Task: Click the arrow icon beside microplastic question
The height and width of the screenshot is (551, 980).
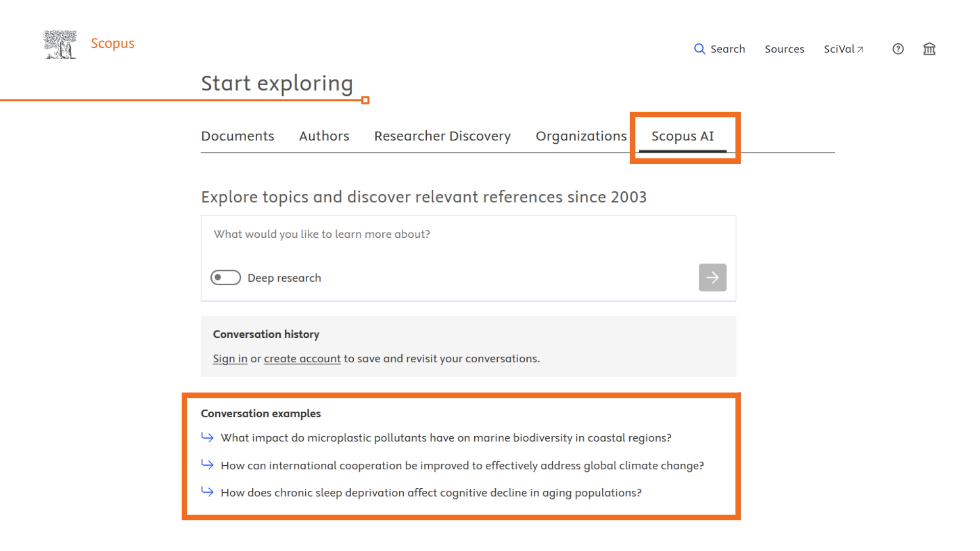Action: tap(207, 437)
